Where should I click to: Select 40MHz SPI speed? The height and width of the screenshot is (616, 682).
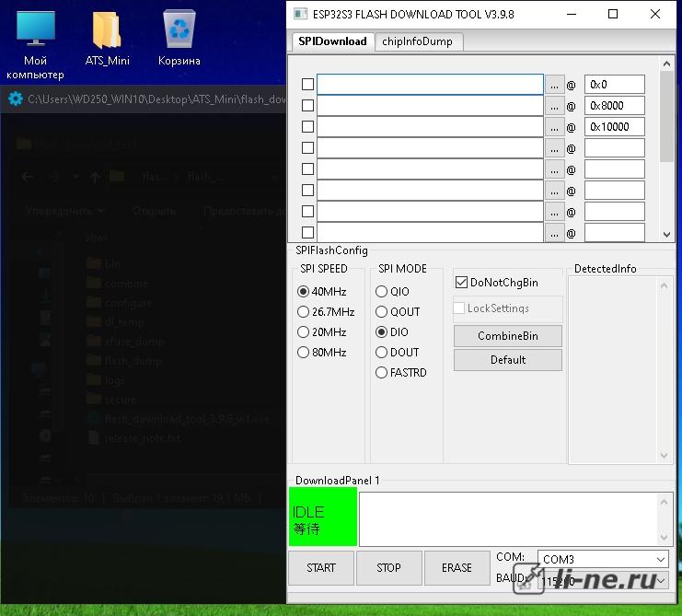tap(322, 292)
